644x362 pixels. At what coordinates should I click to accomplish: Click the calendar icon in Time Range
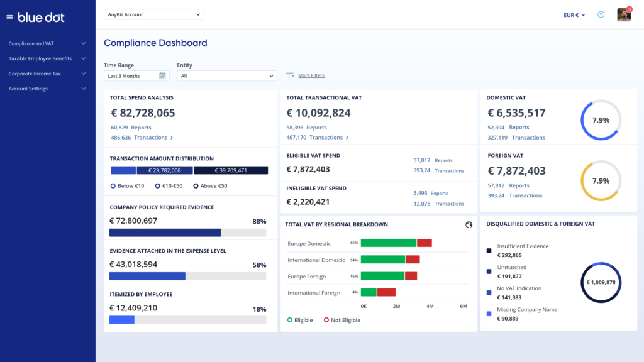[162, 76]
